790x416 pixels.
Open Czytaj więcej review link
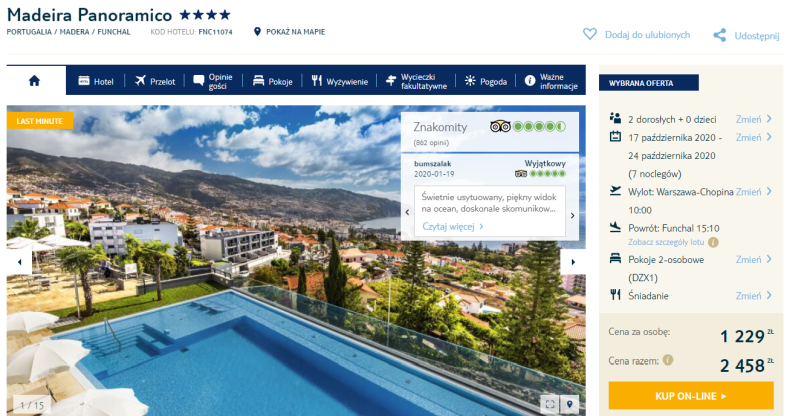coord(453,227)
